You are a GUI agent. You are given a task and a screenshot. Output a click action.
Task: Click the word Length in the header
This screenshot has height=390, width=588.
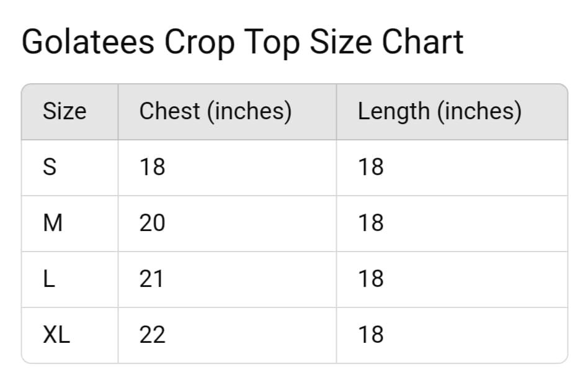393,112
